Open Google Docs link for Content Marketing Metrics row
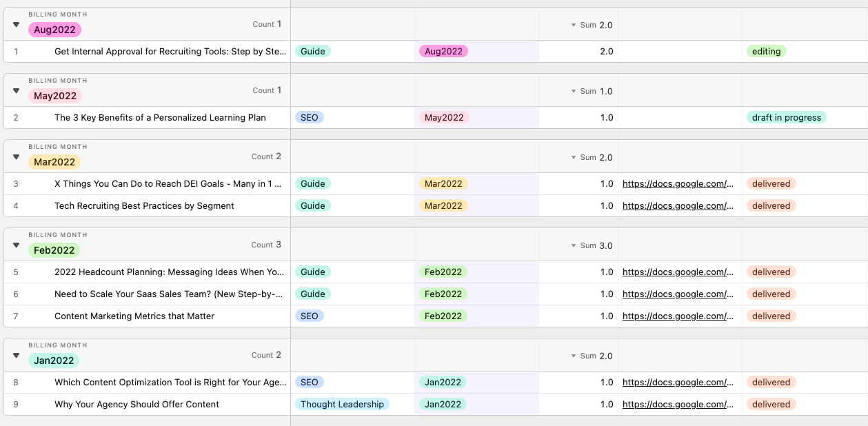 [678, 316]
